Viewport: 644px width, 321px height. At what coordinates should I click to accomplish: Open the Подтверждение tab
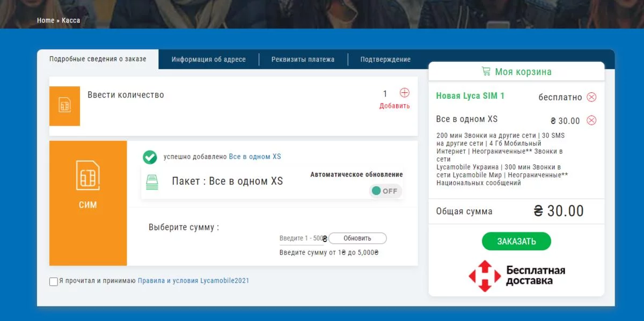click(x=385, y=60)
